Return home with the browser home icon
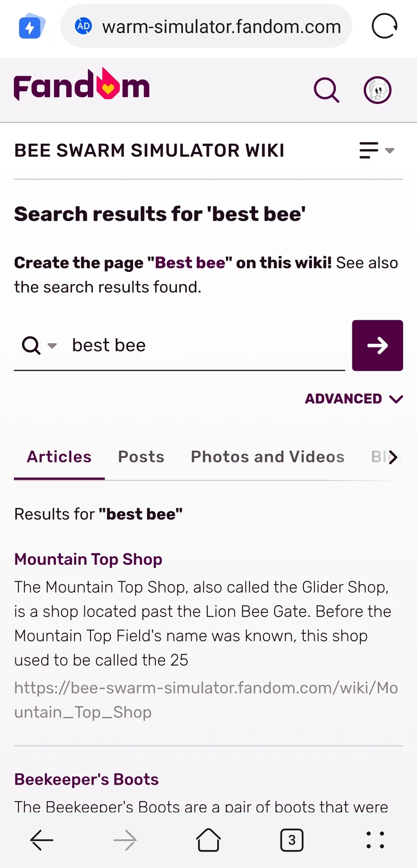417x868 pixels. point(208,840)
